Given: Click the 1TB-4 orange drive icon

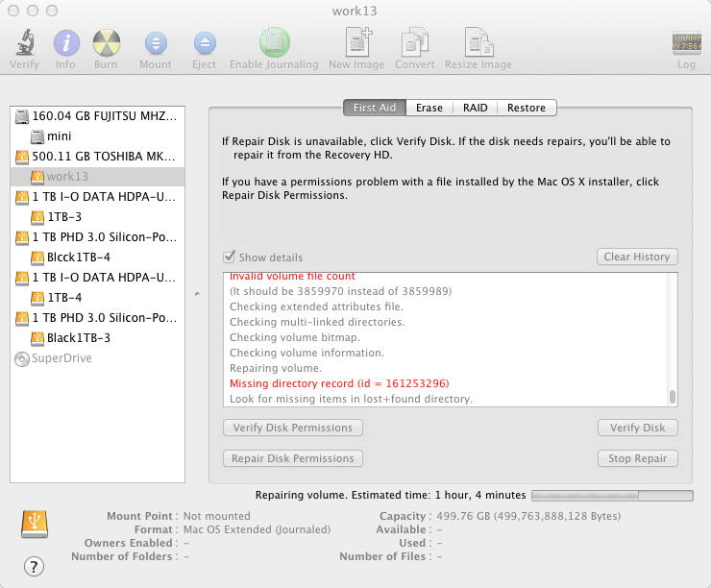Looking at the screenshot, I should tap(37, 298).
